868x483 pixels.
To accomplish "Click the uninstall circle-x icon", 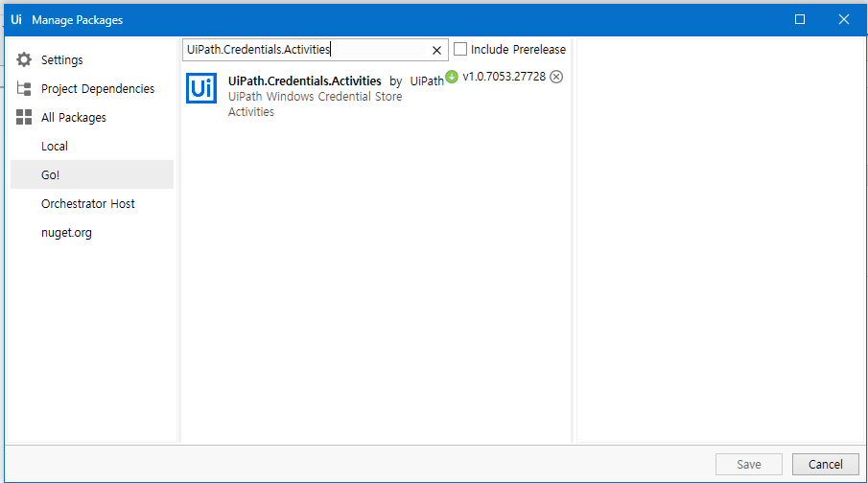I will 556,77.
